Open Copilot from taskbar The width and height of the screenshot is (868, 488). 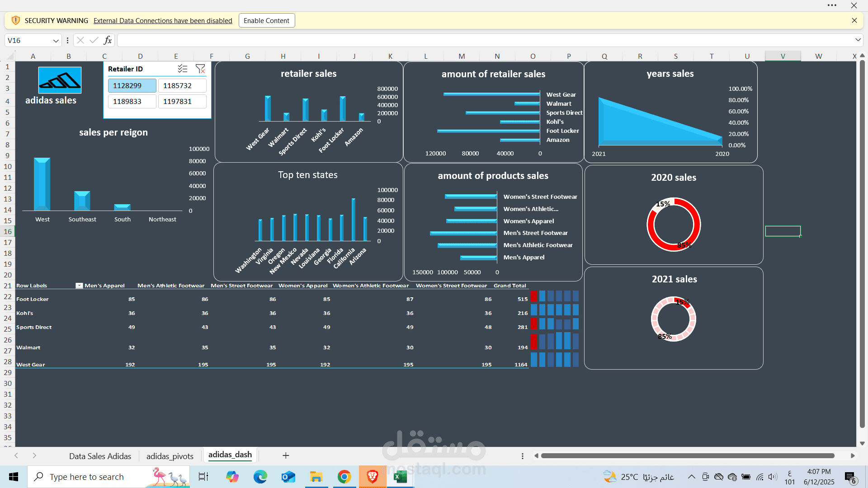(232, 477)
